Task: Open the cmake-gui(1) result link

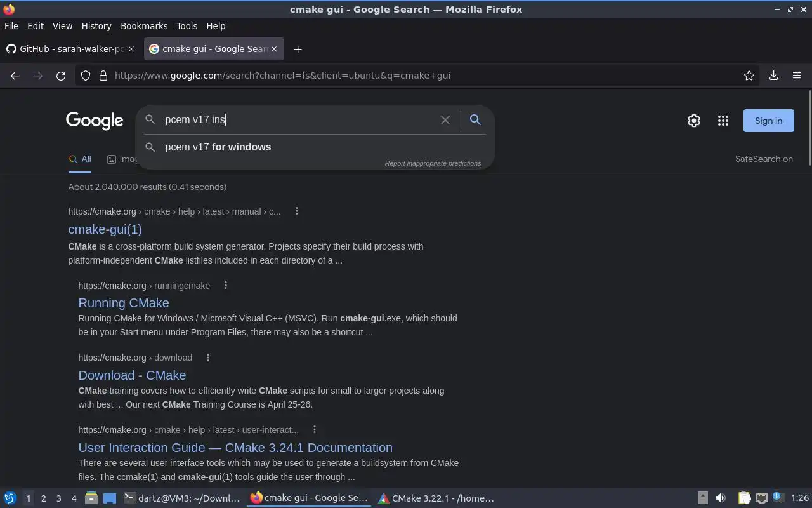Action: point(105,229)
